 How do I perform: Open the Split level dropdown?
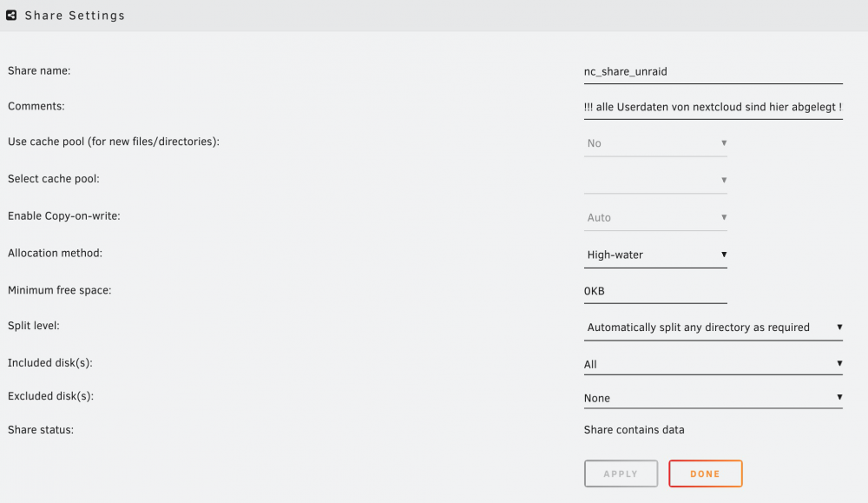click(x=713, y=328)
